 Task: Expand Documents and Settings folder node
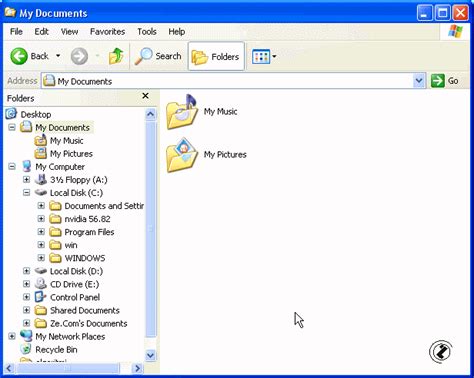click(x=41, y=206)
